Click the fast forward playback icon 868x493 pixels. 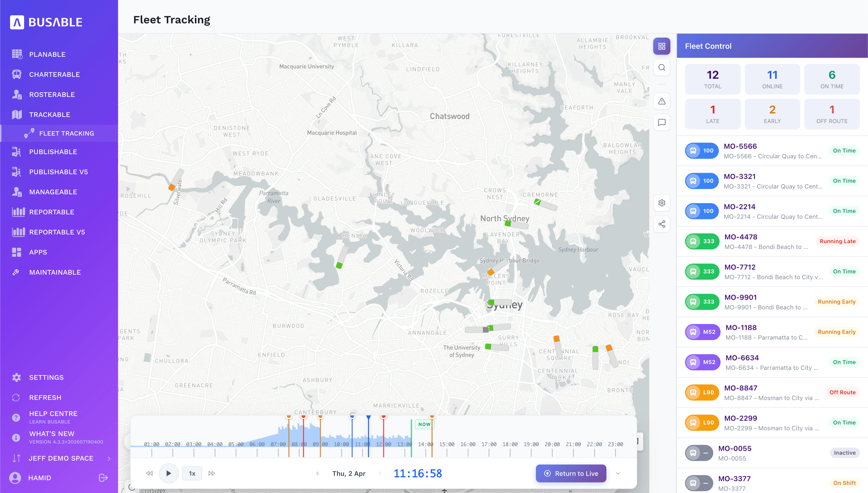[212, 473]
